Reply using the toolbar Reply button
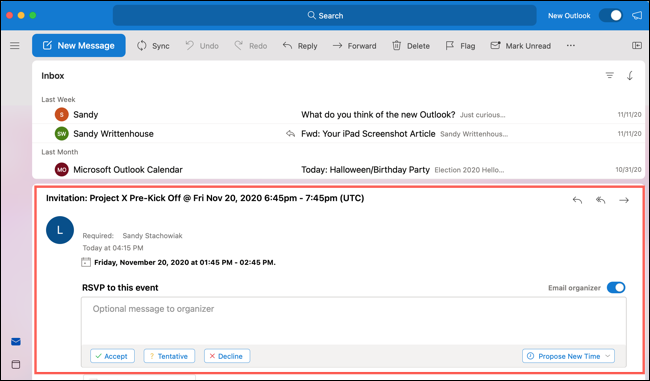This screenshot has height=381, width=650. tap(300, 46)
